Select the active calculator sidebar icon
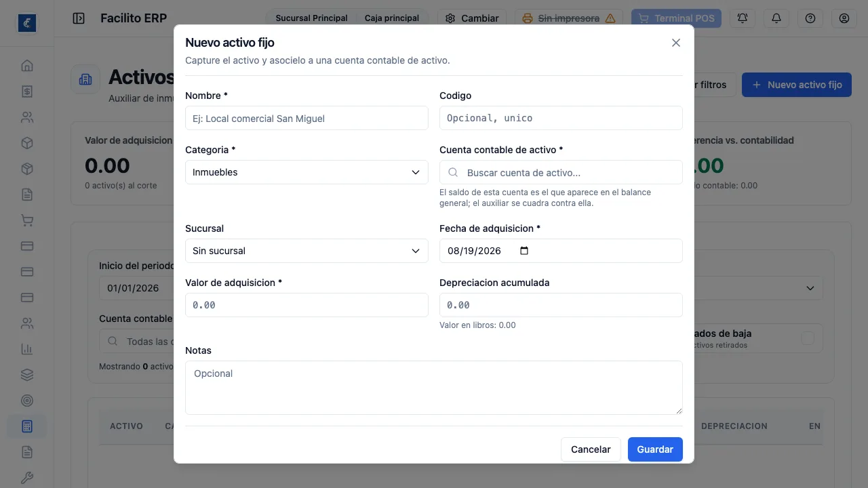 27,426
